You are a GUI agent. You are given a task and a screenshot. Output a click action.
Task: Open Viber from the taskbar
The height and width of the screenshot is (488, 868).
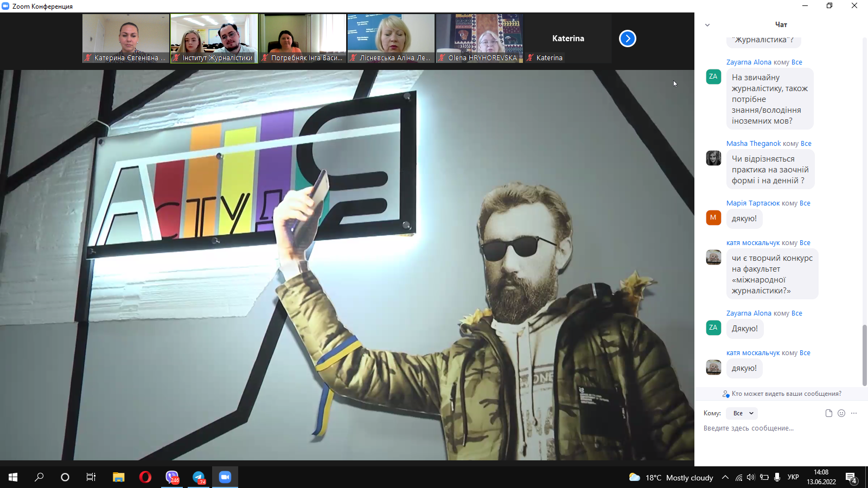point(172,477)
